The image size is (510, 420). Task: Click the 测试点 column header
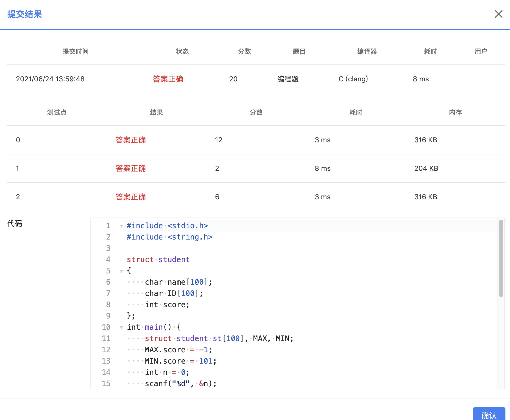tap(57, 113)
